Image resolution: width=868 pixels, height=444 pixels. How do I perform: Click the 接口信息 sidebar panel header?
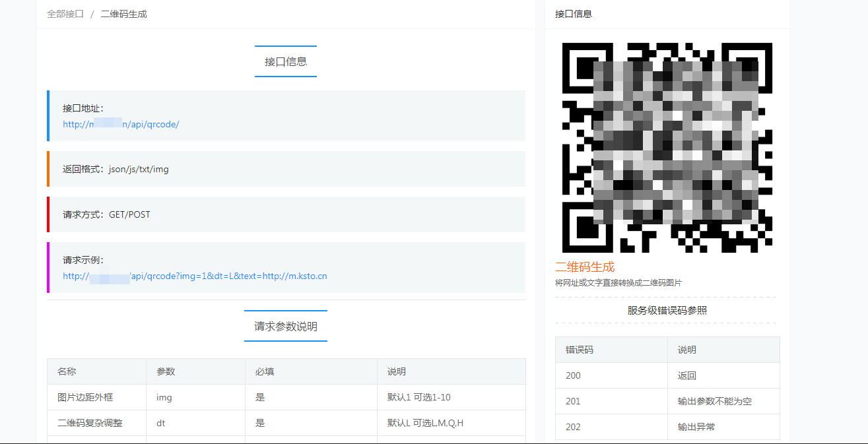tap(574, 14)
